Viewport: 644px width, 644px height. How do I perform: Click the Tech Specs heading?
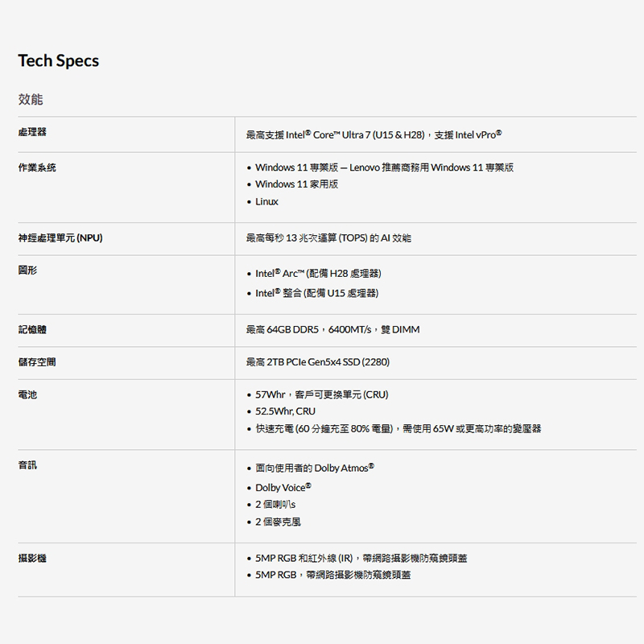pos(58,61)
